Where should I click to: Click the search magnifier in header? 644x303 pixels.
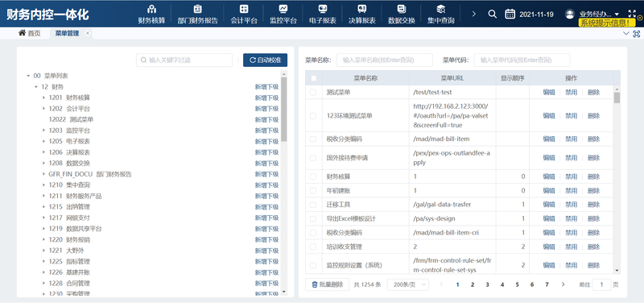pos(492,14)
